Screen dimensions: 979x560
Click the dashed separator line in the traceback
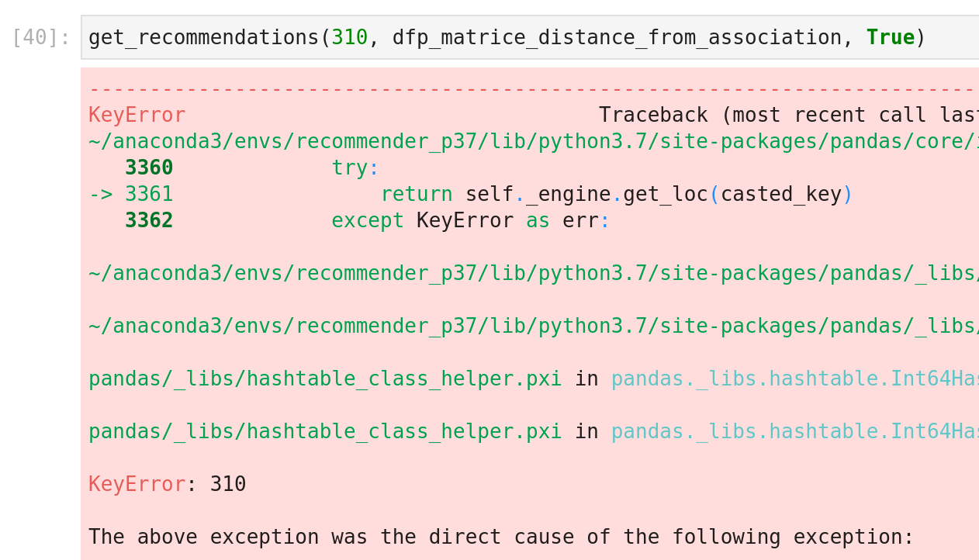[x=531, y=88]
